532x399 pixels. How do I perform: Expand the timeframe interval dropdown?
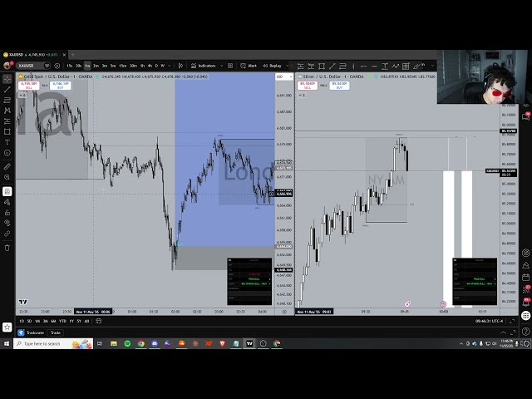[170, 66]
